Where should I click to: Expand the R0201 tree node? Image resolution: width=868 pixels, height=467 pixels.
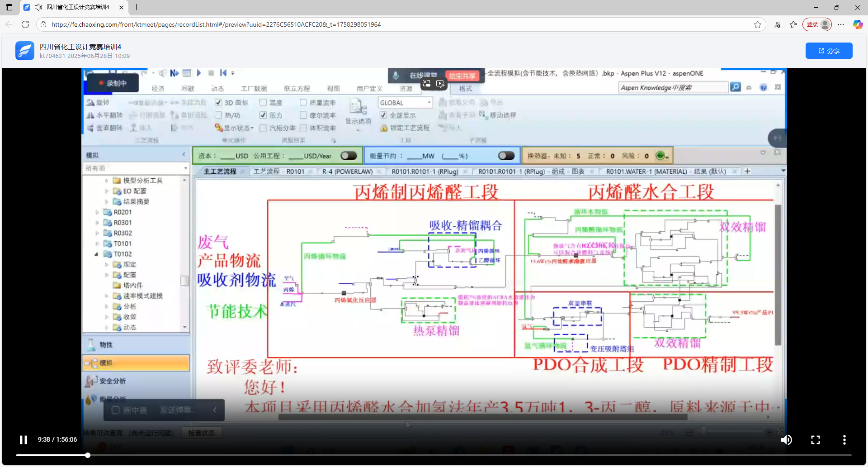(97, 212)
